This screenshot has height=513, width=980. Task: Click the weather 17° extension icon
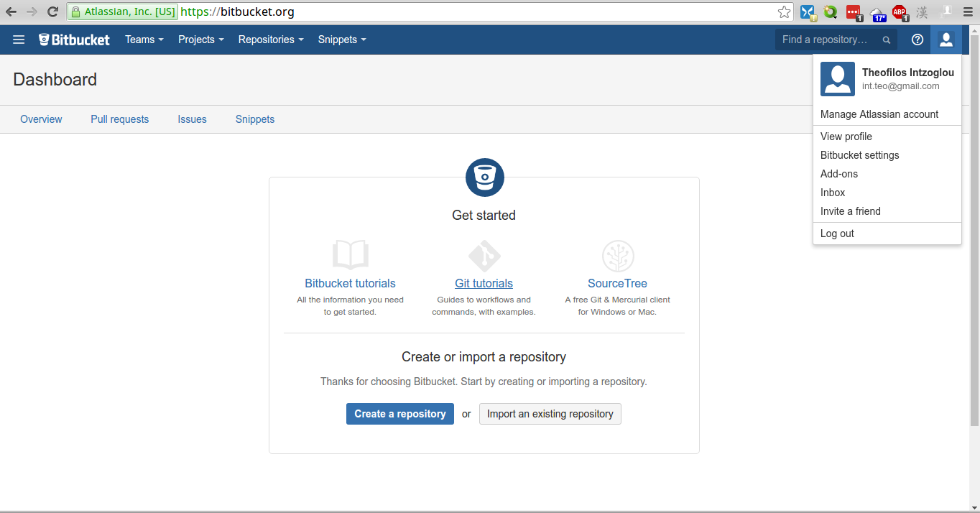(877, 13)
